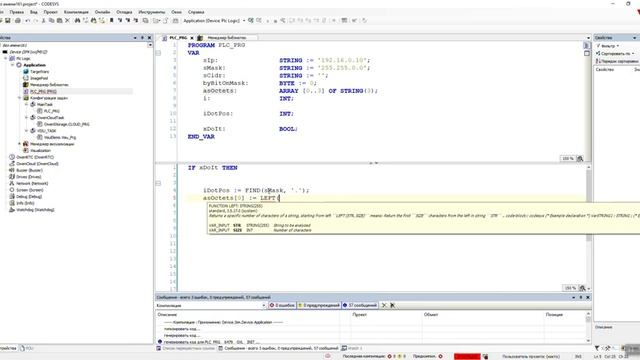This screenshot has height=360, width=640.
Task: Collapse the MainTask node
Action: pos(27,104)
